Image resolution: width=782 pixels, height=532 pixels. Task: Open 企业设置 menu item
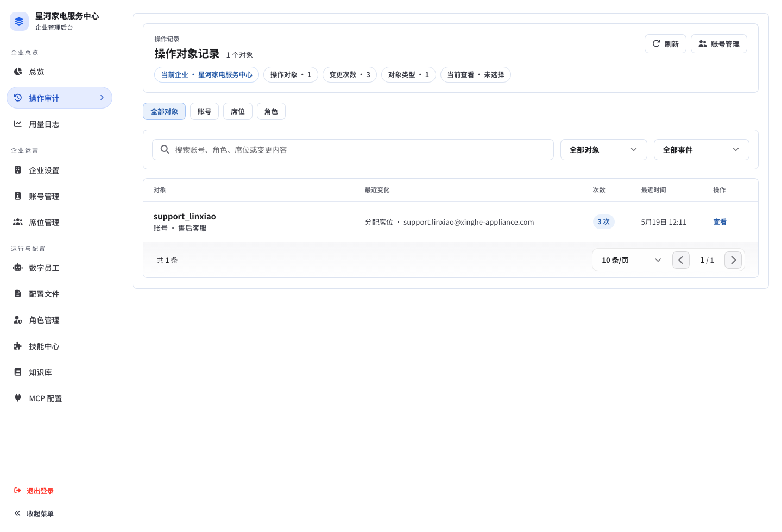tap(59, 170)
